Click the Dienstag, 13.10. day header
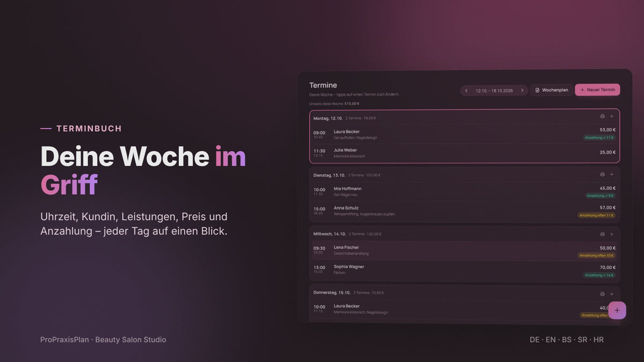 coord(330,175)
